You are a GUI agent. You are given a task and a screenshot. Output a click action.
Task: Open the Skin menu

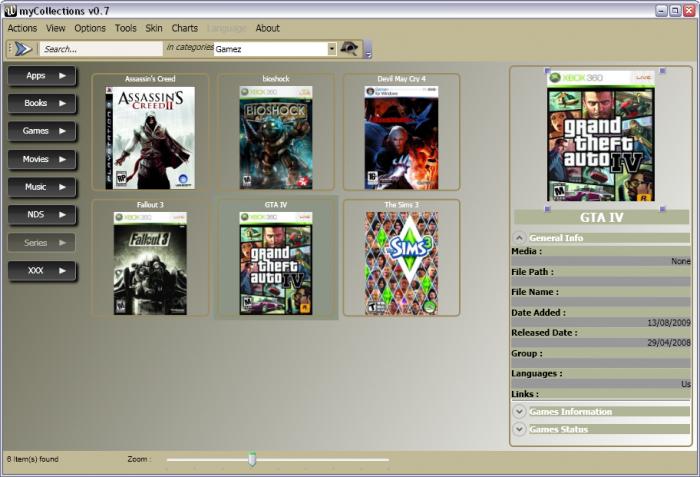point(154,28)
